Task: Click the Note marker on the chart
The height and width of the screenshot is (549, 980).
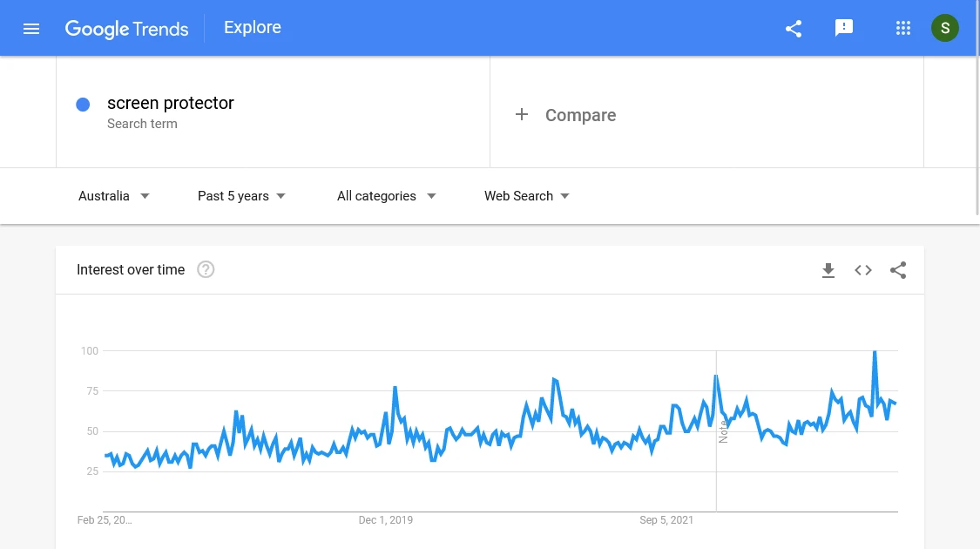Action: (723, 431)
